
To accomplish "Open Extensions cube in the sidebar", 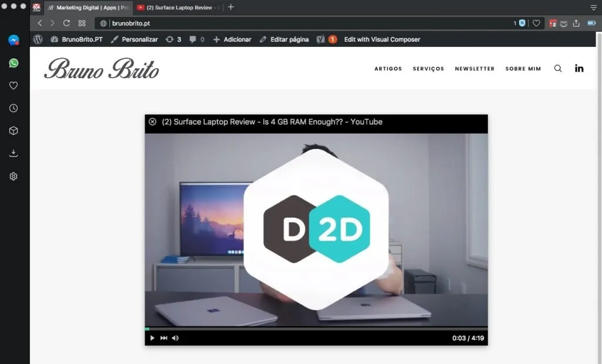I will pyautogui.click(x=14, y=131).
